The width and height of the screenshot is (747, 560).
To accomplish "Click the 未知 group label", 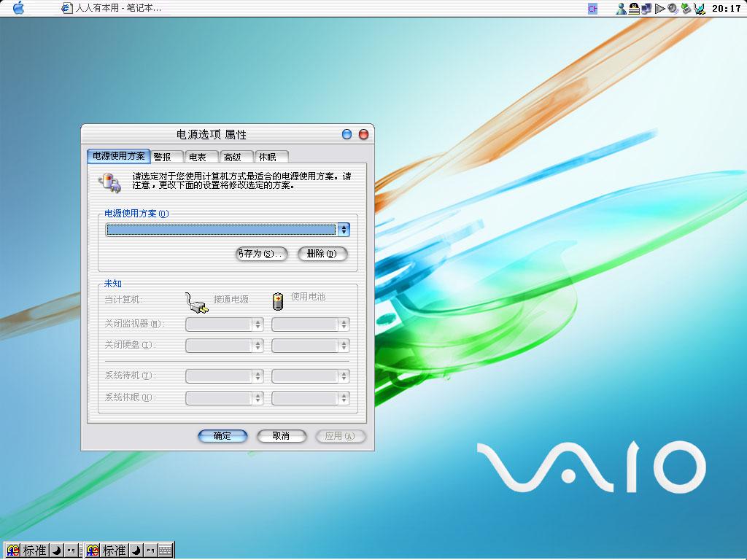I will 113,284.
